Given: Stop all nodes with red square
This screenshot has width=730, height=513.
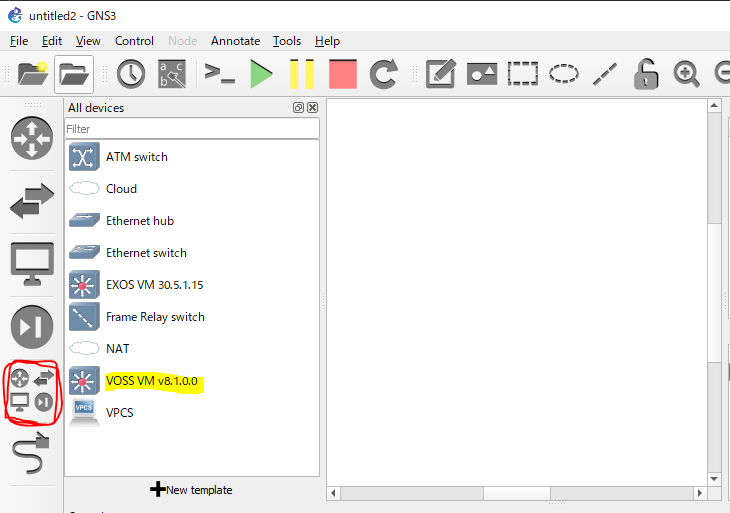Looking at the screenshot, I should tap(343, 74).
